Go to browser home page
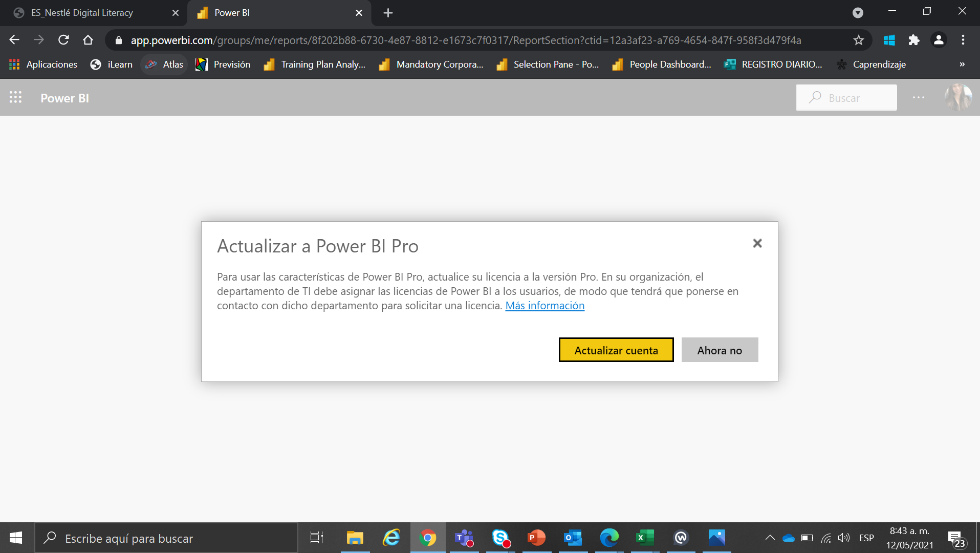 (88, 40)
